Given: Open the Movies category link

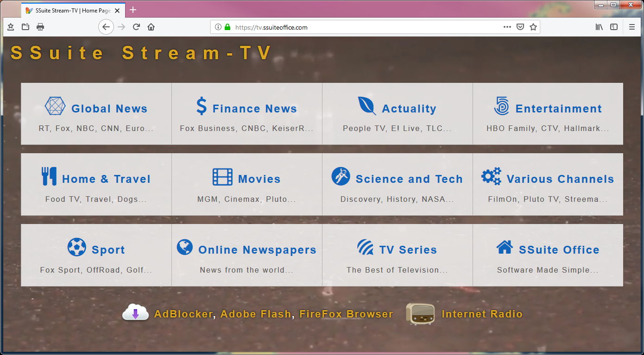Looking at the screenshot, I should coord(259,179).
